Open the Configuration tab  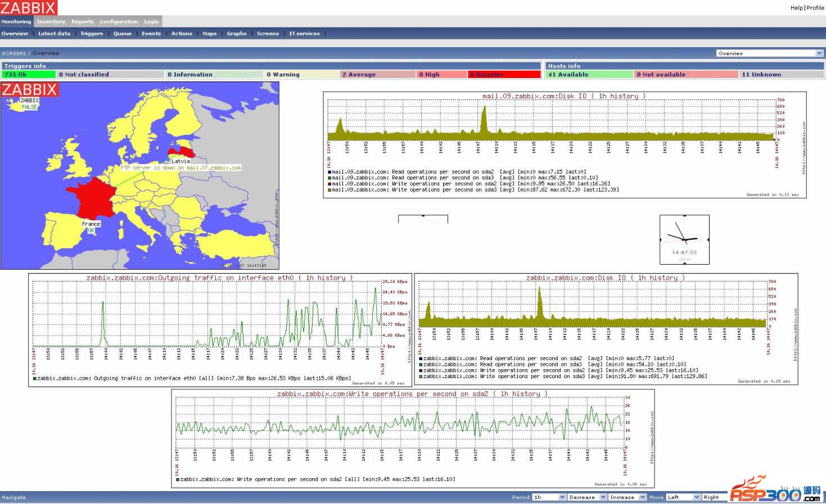point(119,21)
